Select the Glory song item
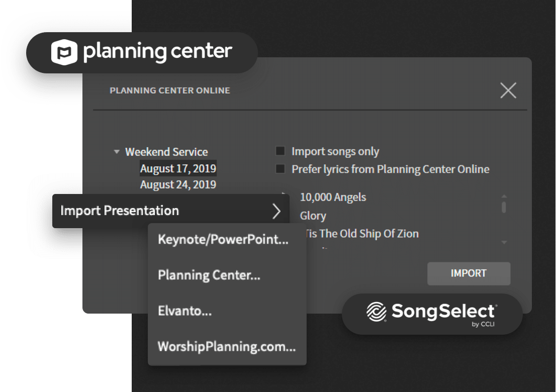This screenshot has width=556, height=392. tap(313, 216)
